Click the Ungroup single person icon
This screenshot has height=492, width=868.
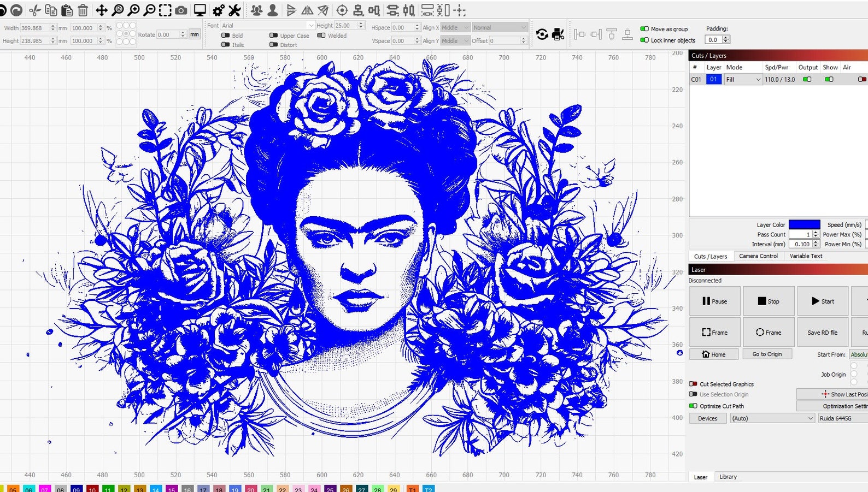[x=272, y=10]
